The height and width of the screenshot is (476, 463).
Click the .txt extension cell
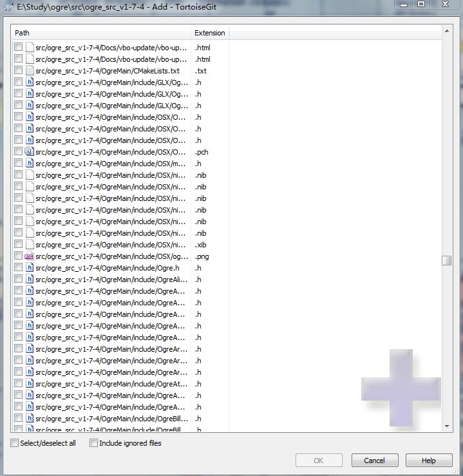(200, 71)
